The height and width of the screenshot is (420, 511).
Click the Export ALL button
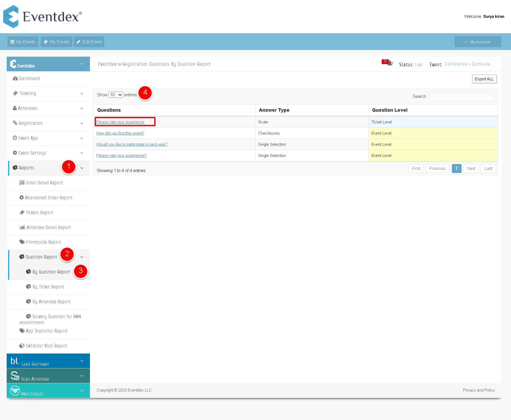(x=484, y=79)
